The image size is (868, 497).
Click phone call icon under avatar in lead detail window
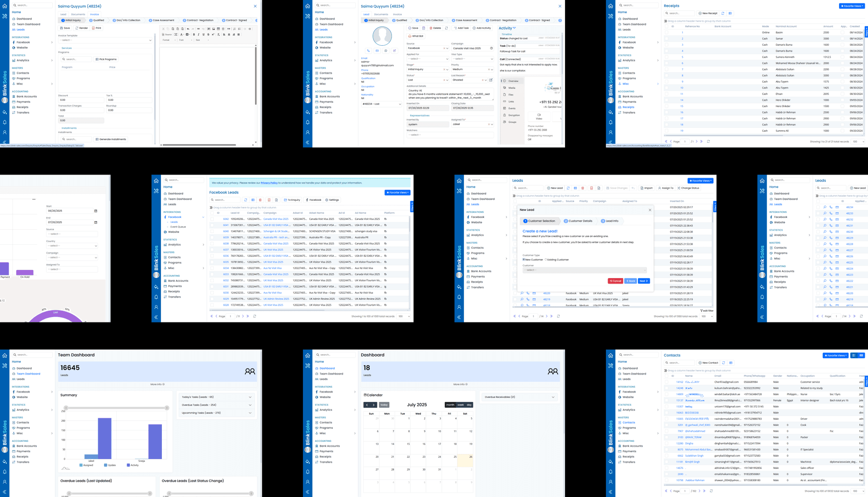pos(368,51)
